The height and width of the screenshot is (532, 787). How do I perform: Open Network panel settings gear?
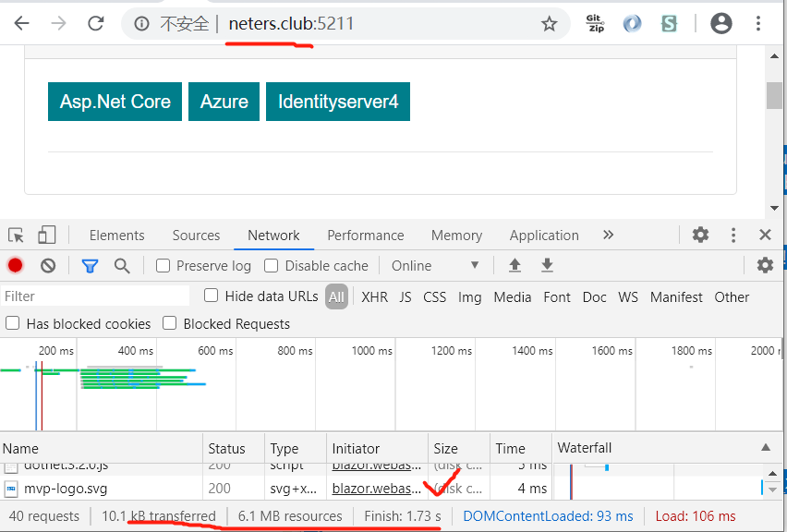click(765, 265)
